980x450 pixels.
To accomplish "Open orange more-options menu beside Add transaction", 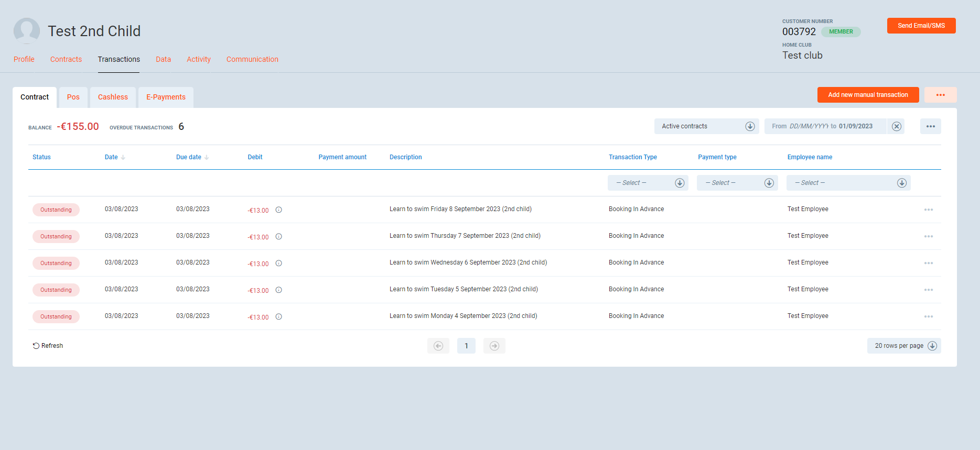I will pyautogui.click(x=940, y=95).
